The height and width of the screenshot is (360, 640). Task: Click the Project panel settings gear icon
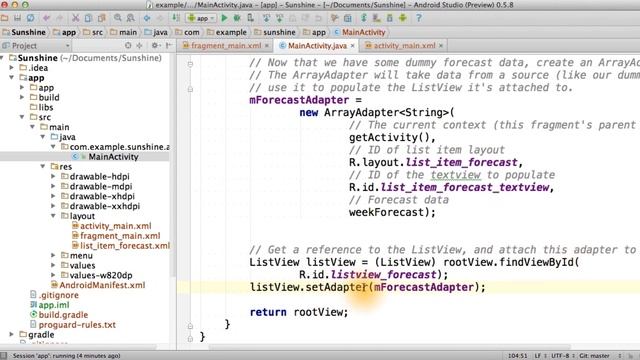[155, 46]
